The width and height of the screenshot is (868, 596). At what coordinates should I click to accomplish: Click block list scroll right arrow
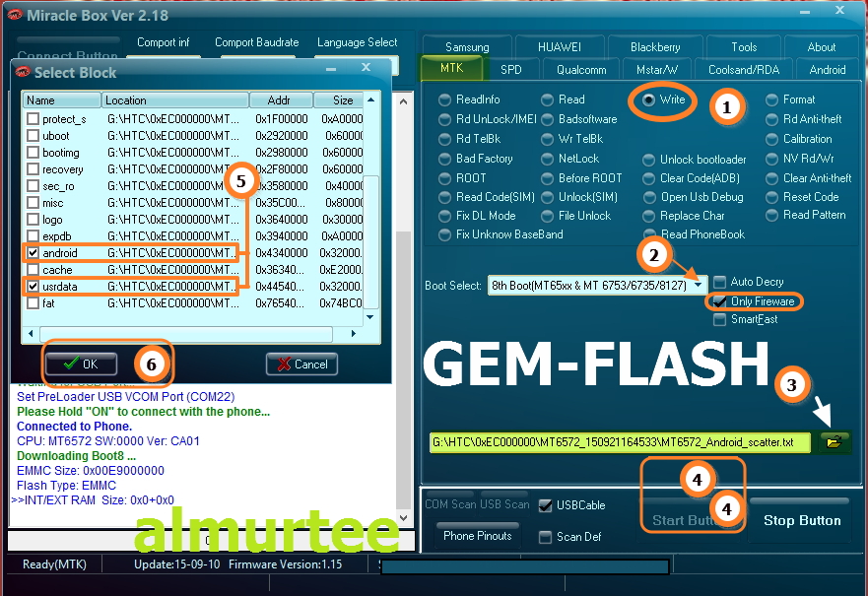click(x=353, y=333)
